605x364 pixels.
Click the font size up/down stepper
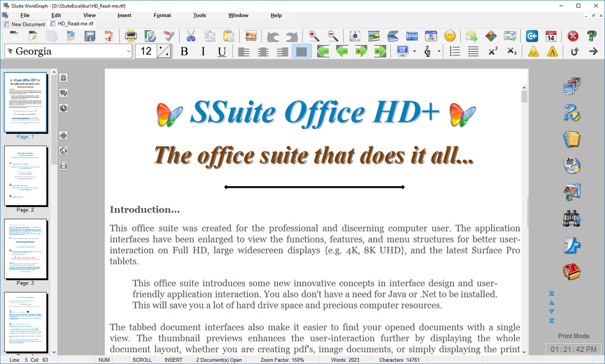(x=164, y=51)
